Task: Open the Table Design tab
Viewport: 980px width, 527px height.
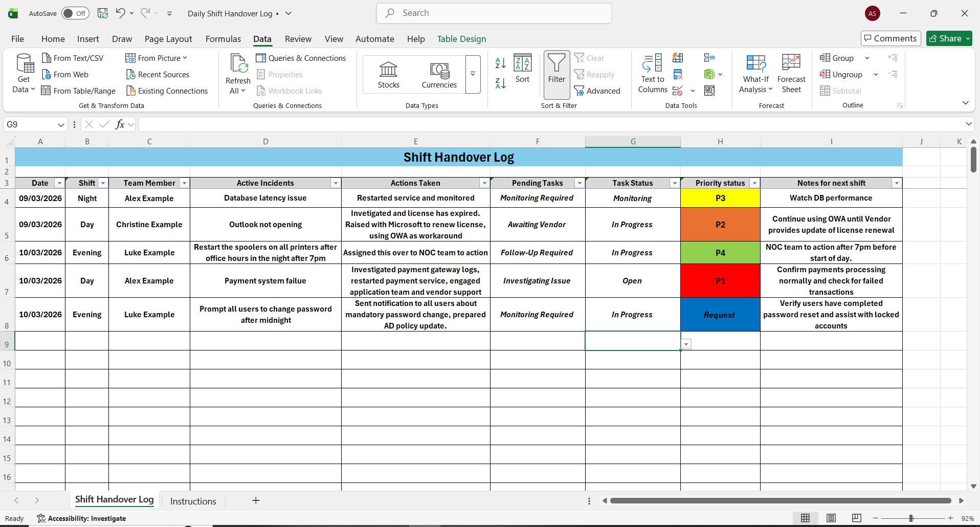Action: [x=461, y=39]
